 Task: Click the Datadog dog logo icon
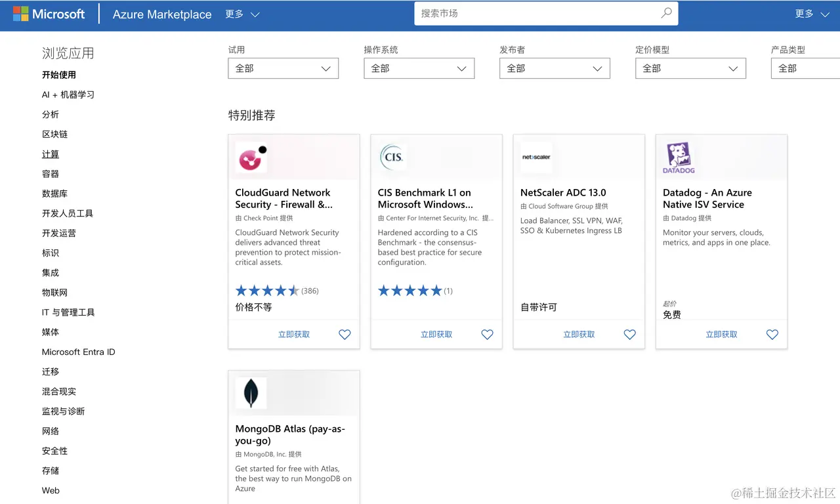[x=678, y=157]
